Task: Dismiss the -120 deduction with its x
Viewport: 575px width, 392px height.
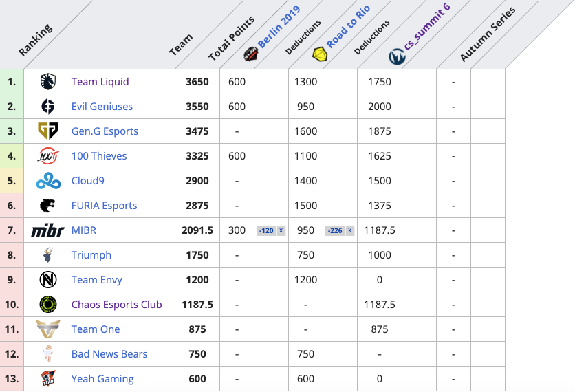Action: pyautogui.click(x=281, y=230)
